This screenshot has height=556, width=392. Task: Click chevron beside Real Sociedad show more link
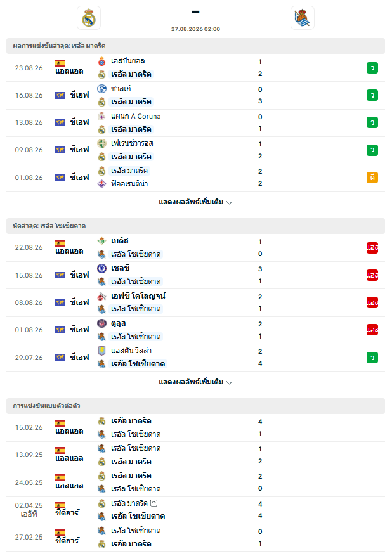coord(229,382)
